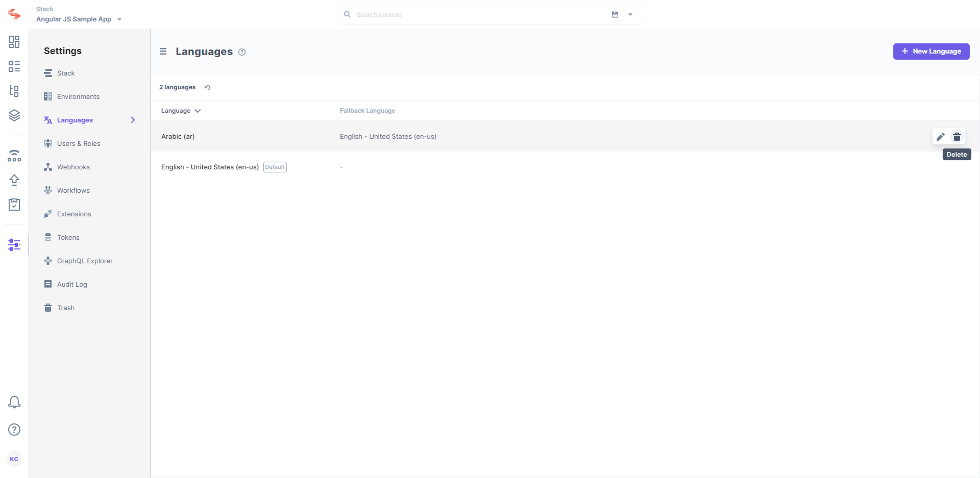Viewport: 980px width, 478px height.
Task: Click the New Language button
Action: click(x=931, y=51)
